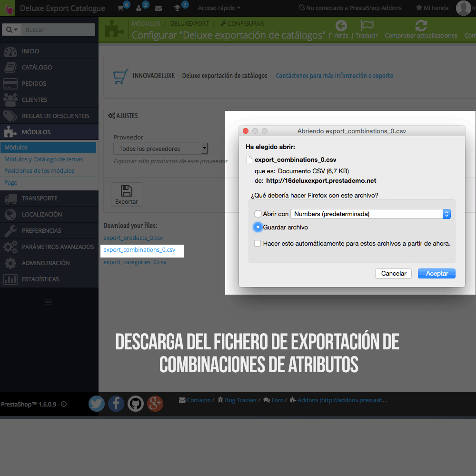Open the Proveedor dropdown
This screenshot has height=476, width=476.
coord(160,149)
